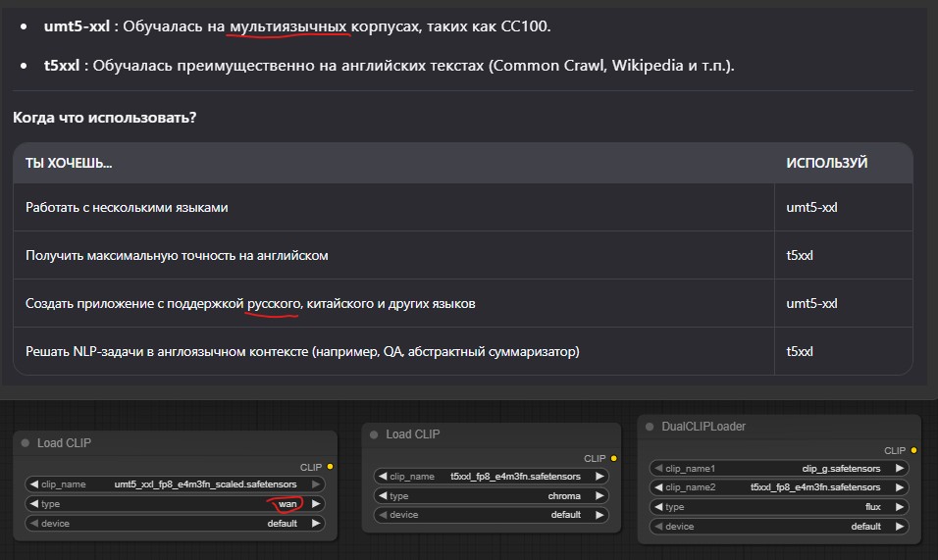938x560 pixels.
Task: Next value arrow for type flux
Action: 899,507
